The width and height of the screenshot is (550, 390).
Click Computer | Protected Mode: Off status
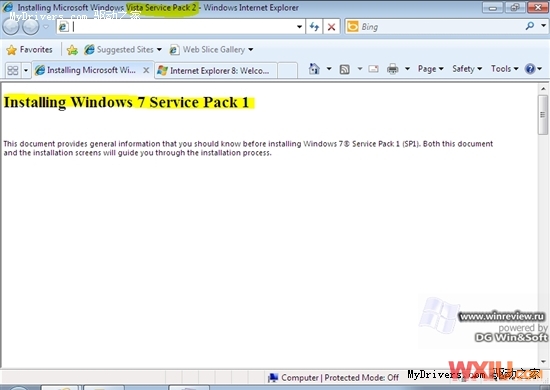coord(340,378)
